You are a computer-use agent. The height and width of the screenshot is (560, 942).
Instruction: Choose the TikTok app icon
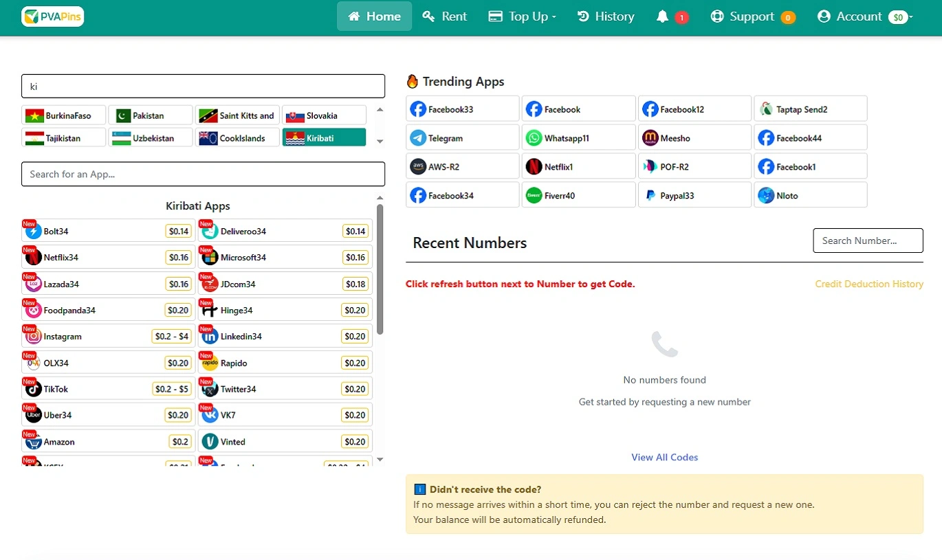pos(34,389)
